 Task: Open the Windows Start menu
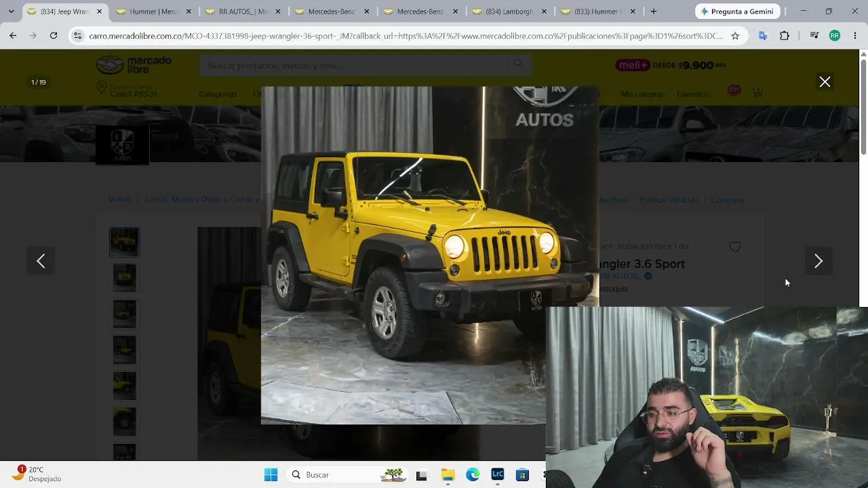pos(271,475)
